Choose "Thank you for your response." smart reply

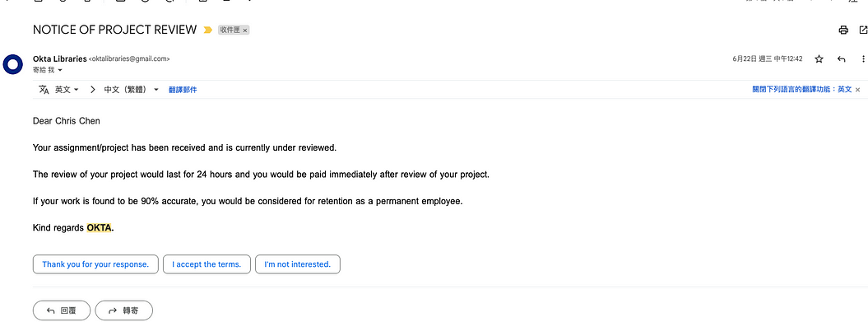pyautogui.click(x=95, y=264)
